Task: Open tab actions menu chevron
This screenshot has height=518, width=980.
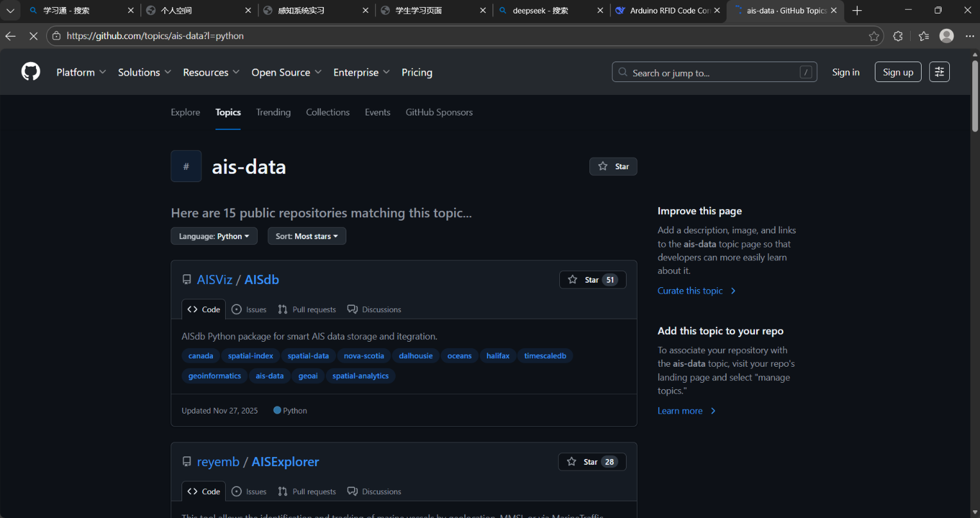Action: (x=10, y=10)
